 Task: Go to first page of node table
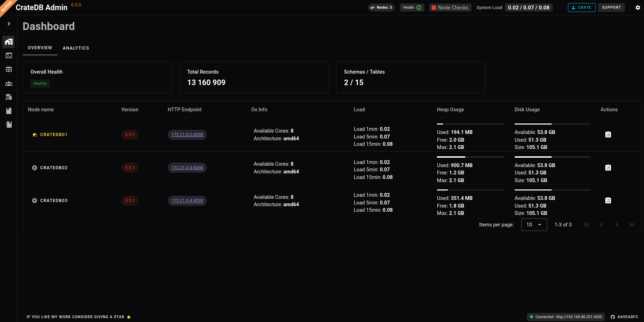587,225
